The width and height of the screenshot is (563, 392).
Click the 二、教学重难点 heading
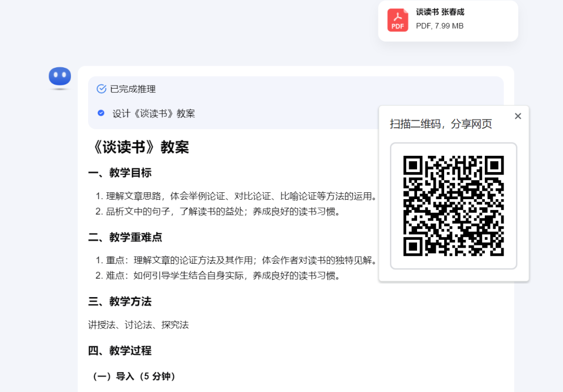coord(125,237)
